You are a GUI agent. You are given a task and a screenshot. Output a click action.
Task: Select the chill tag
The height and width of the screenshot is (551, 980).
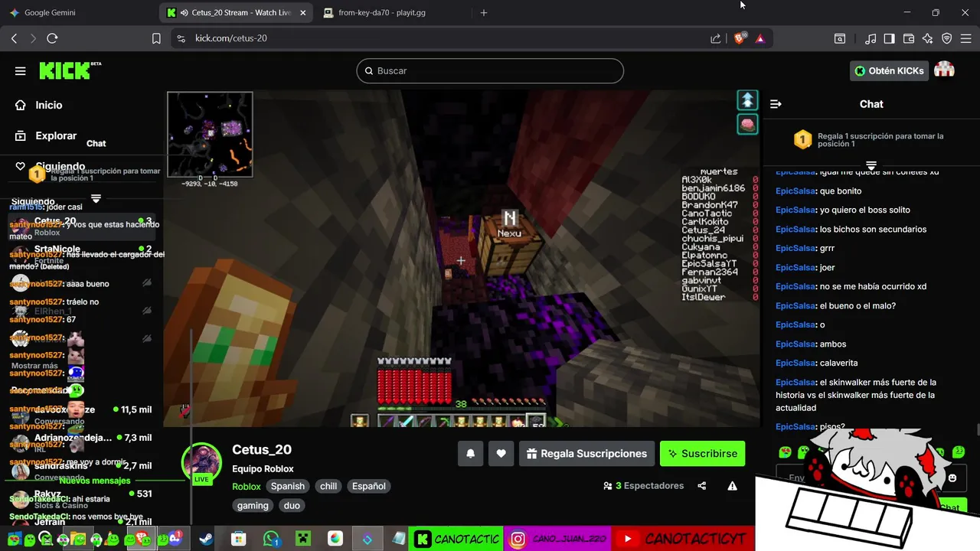(328, 486)
